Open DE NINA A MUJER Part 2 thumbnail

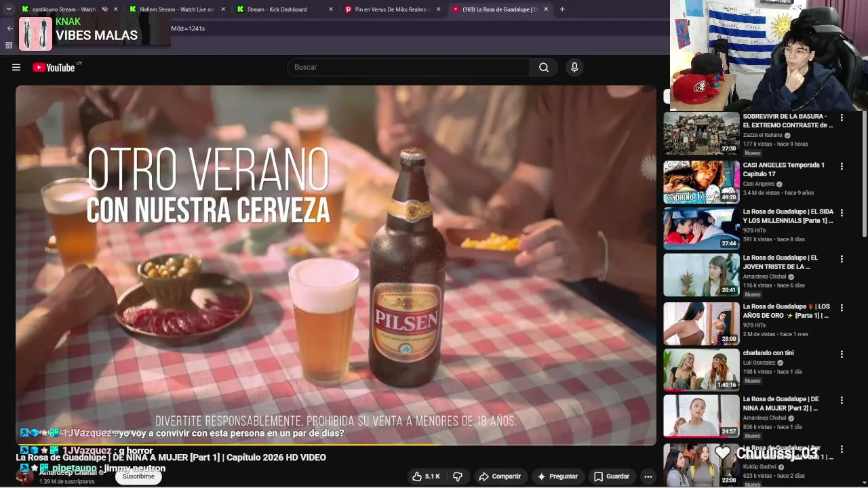tap(701, 416)
